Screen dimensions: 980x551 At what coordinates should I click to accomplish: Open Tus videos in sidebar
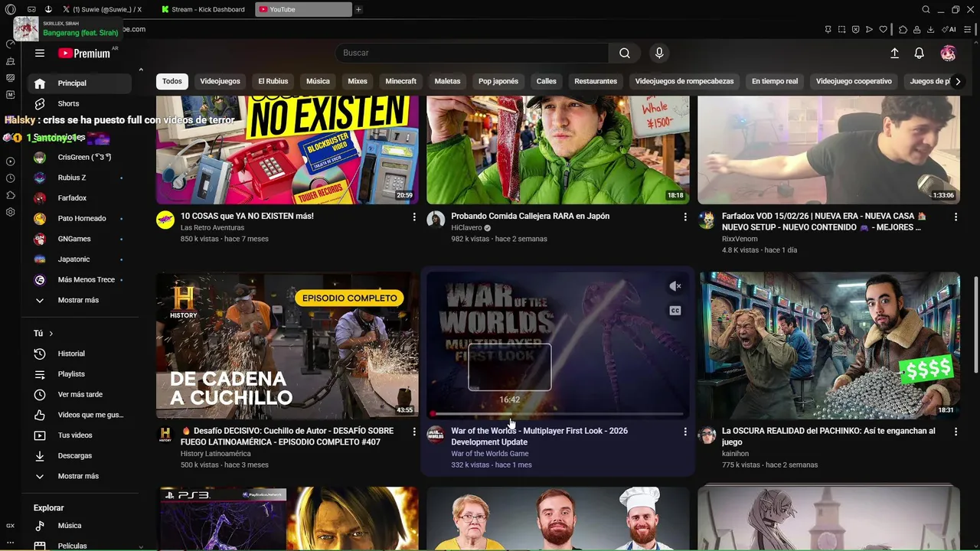coord(80,435)
